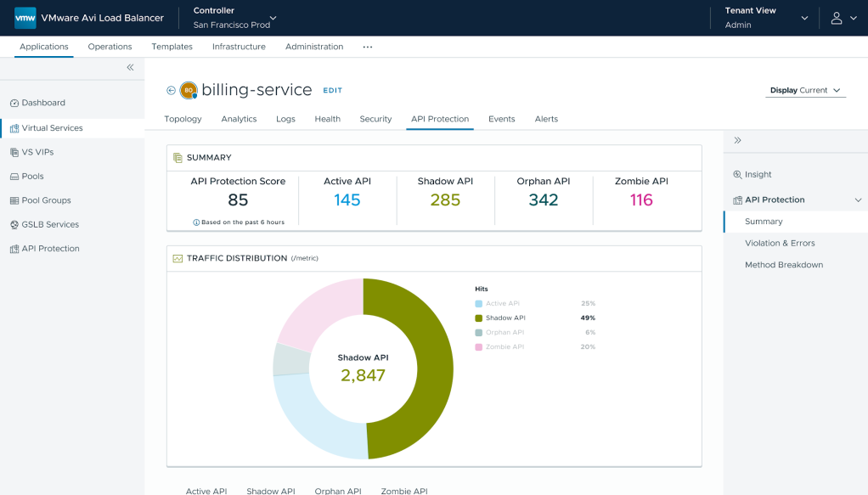This screenshot has height=495, width=868.
Task: Click the VMware vmw logo
Action: coord(25,18)
